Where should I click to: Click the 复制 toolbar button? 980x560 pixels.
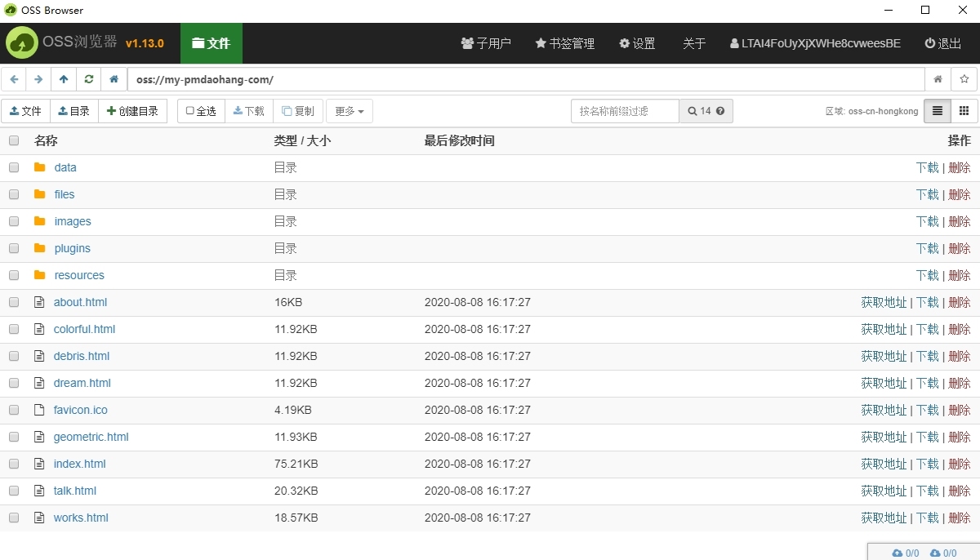coord(298,111)
